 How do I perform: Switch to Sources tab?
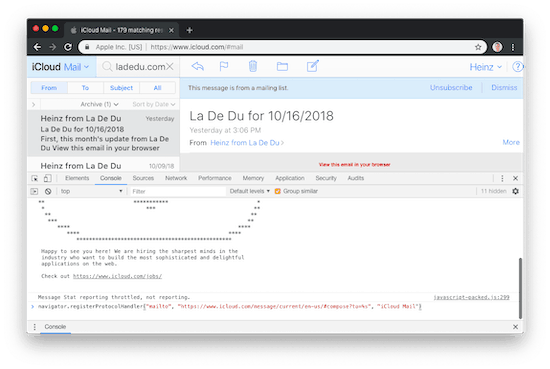coord(143,178)
